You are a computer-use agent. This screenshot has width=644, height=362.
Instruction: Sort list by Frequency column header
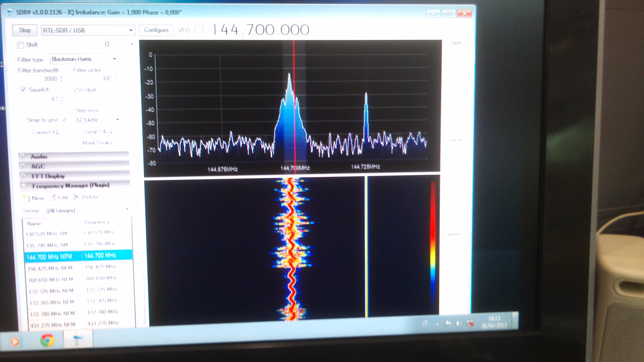[x=97, y=222]
